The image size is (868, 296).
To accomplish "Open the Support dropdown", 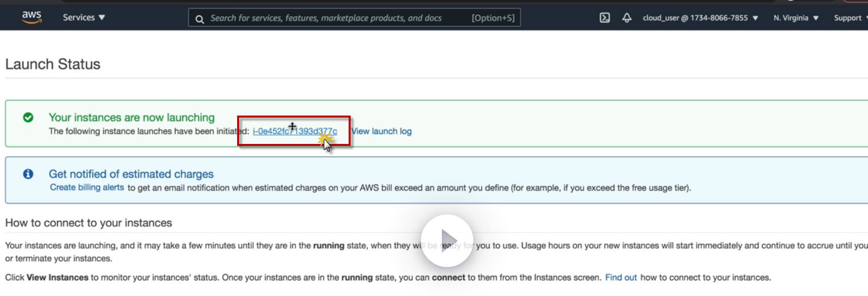I will (x=849, y=18).
